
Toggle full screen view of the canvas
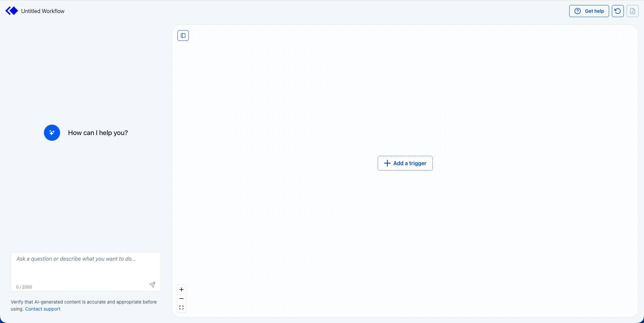click(181, 307)
